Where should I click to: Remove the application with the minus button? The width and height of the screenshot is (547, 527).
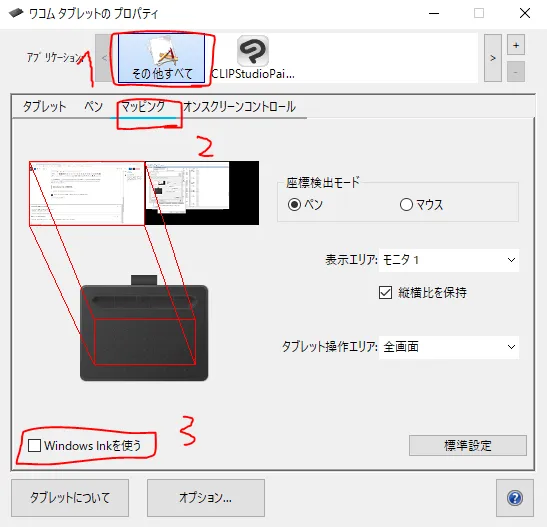point(516,71)
